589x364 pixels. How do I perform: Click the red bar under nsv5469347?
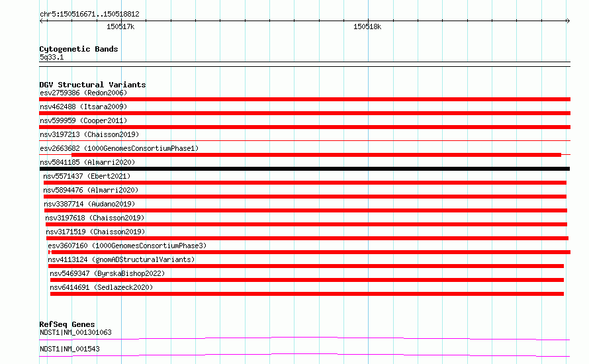pyautogui.click(x=307, y=280)
